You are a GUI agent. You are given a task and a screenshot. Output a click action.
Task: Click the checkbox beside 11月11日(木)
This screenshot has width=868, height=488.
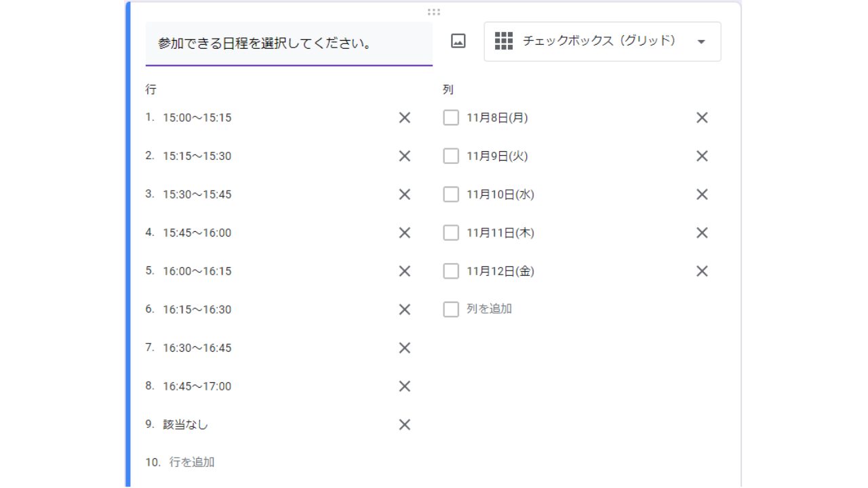click(451, 233)
